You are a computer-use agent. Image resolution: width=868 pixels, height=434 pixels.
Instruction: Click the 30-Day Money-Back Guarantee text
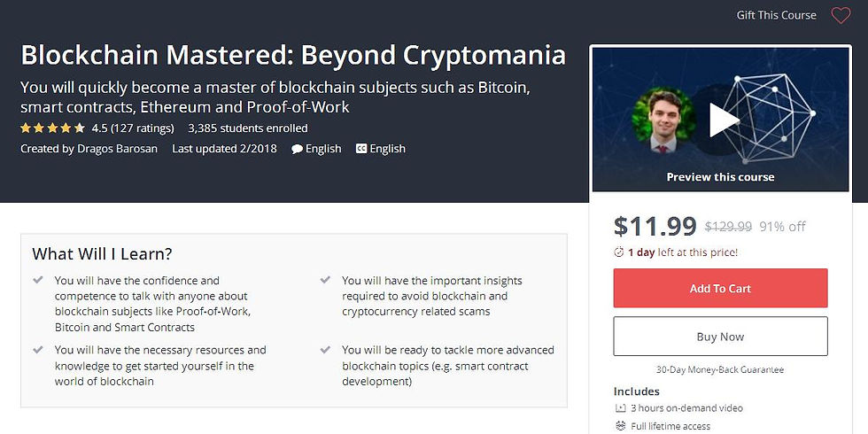[720, 370]
